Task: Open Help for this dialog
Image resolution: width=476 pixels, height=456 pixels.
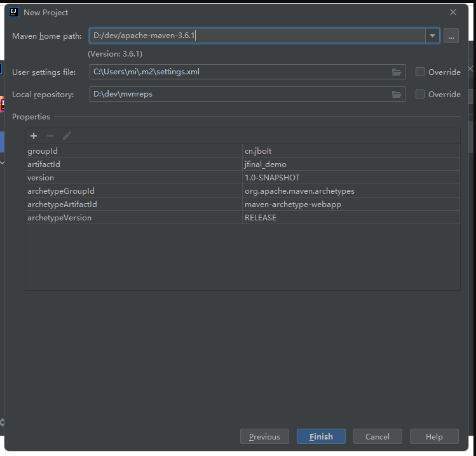Action: tap(434, 436)
